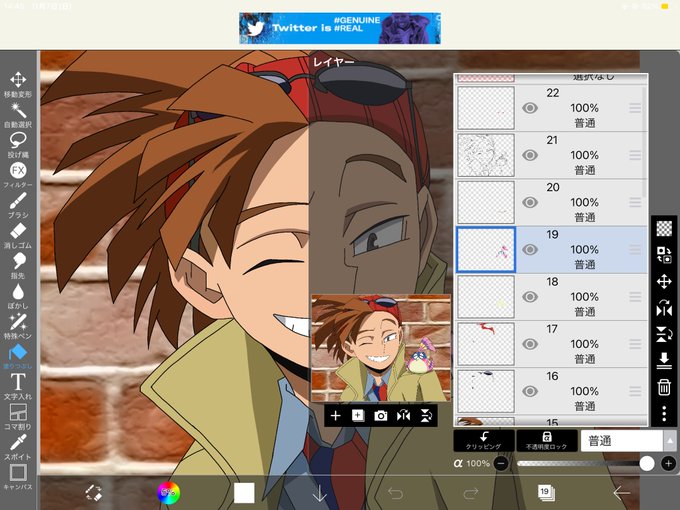Select layer 20 row
The image size is (680, 510).
pyautogui.click(x=551, y=203)
